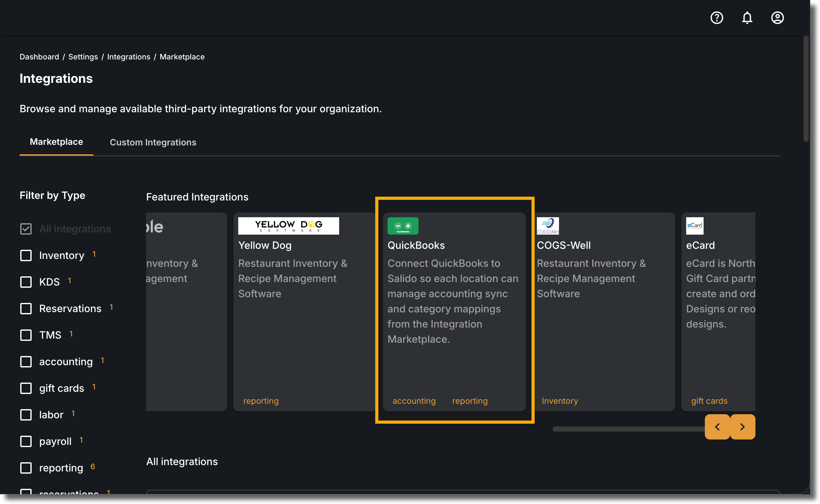Click the eCard logo
This screenshot has width=820, height=504.
695,226
